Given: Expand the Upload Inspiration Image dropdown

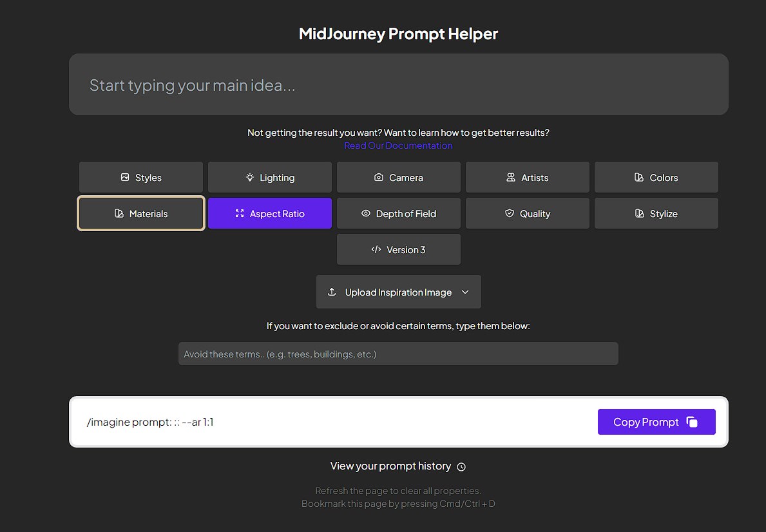Looking at the screenshot, I should tap(465, 292).
